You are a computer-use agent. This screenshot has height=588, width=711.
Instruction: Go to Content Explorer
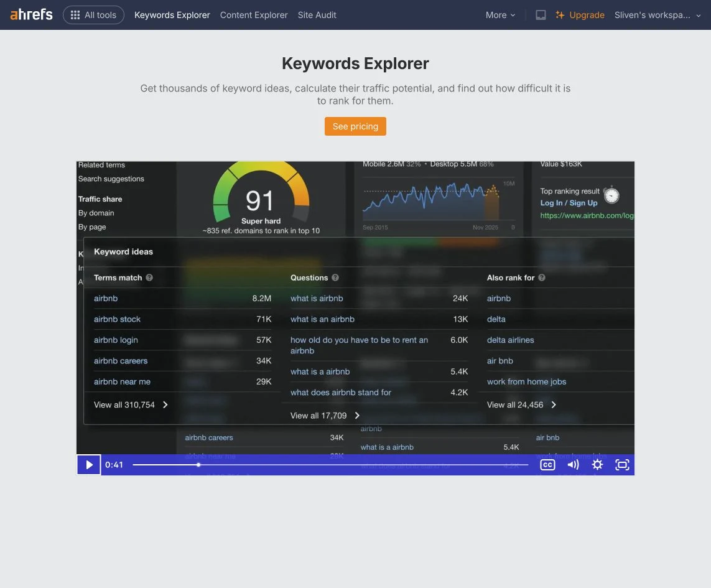[x=253, y=15]
